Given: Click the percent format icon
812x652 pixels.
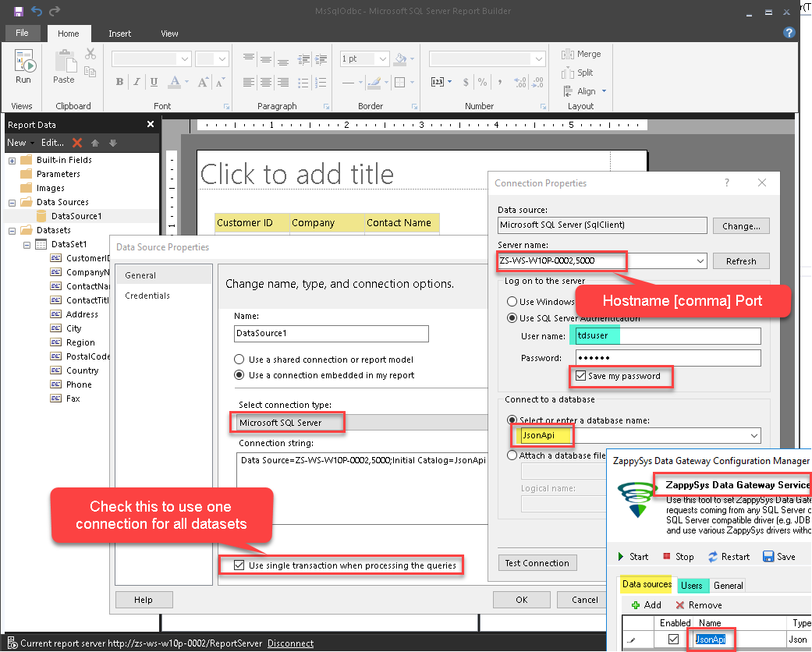Looking at the screenshot, I should [x=483, y=82].
